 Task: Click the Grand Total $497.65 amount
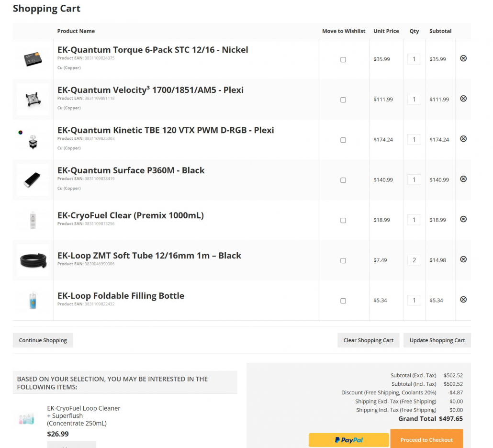451,419
